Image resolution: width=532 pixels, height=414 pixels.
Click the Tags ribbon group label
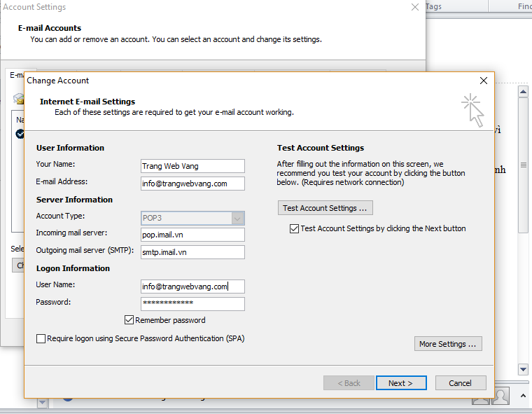click(433, 6)
